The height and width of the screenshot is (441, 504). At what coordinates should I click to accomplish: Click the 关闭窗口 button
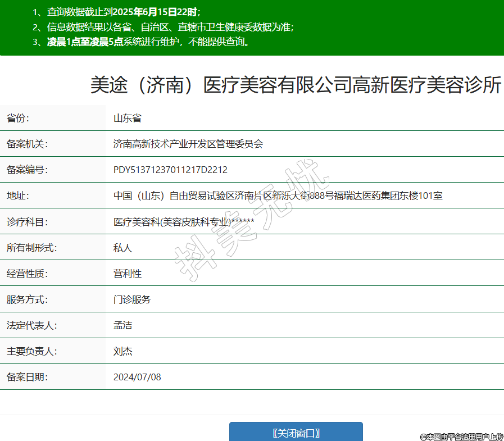click(296, 433)
